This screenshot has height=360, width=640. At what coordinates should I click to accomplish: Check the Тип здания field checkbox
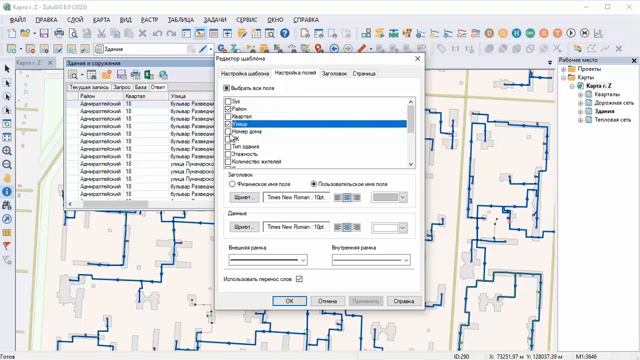pyautogui.click(x=228, y=147)
